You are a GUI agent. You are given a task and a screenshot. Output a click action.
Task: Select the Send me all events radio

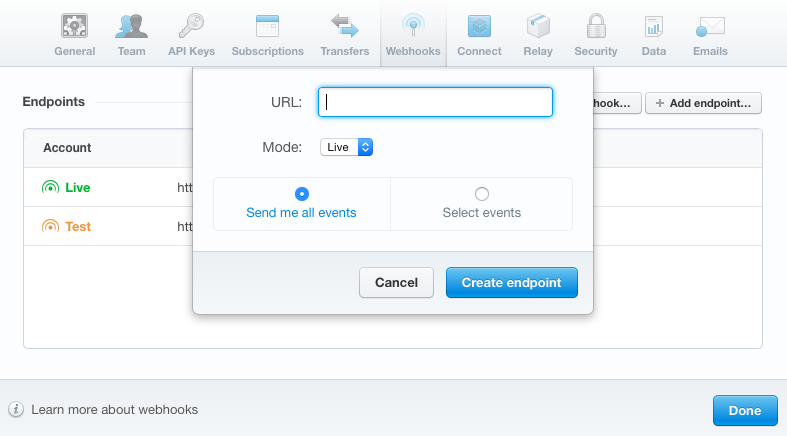click(x=302, y=194)
